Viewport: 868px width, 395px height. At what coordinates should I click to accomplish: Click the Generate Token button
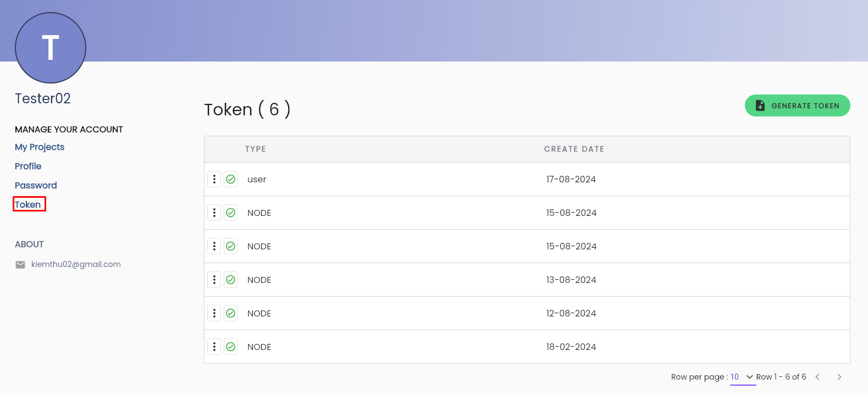[798, 105]
